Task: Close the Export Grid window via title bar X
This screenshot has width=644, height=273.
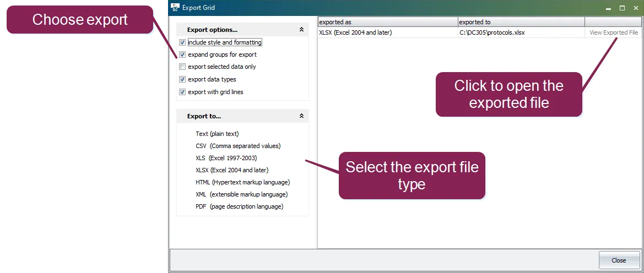Action: (x=636, y=8)
